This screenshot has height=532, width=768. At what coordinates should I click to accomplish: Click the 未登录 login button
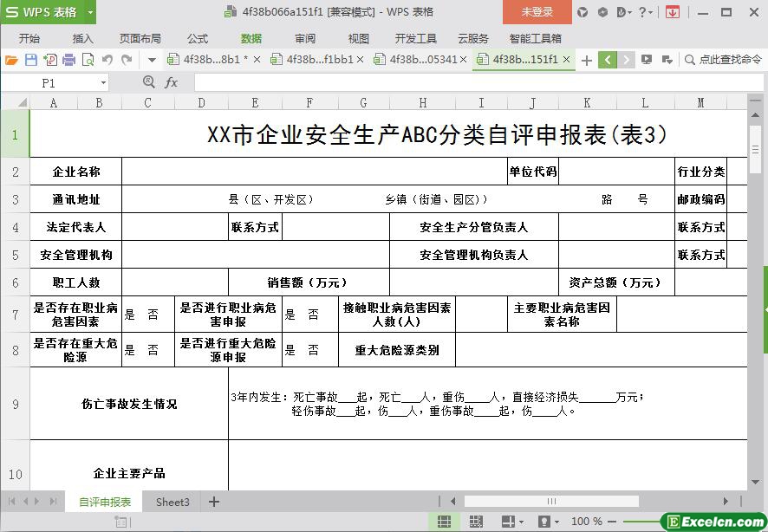537,12
